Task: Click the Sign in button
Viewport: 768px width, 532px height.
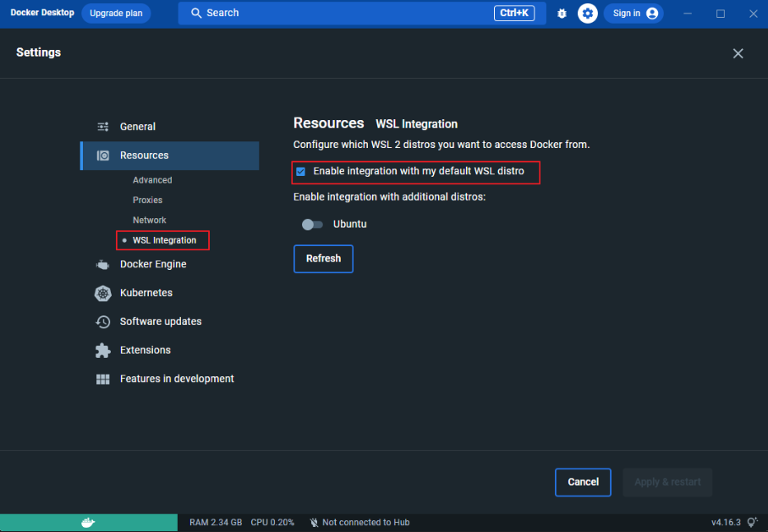Action: (634, 14)
